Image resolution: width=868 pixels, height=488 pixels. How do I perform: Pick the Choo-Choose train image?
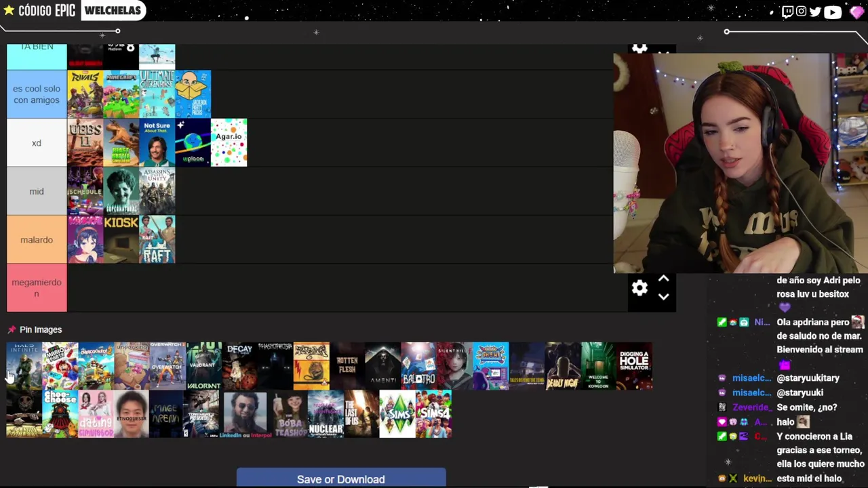pyautogui.click(x=60, y=414)
